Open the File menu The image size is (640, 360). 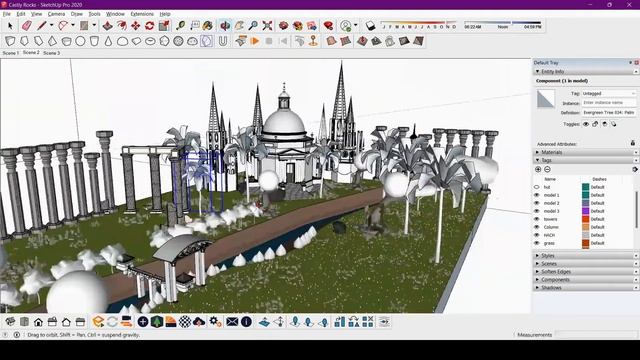pos(7,14)
